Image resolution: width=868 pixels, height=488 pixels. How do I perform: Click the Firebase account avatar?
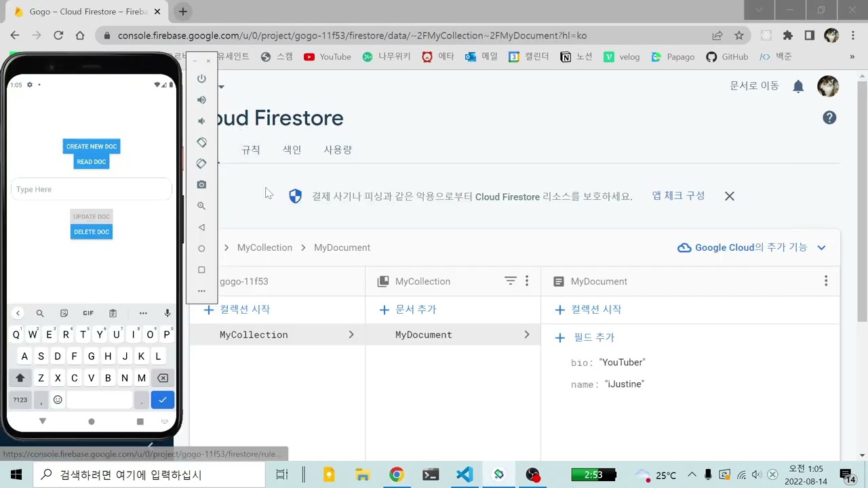[828, 86]
